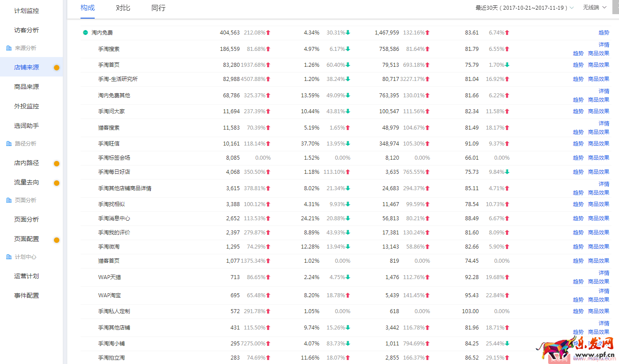619x364 pixels.
Task: View 趋势 for 手淘首页
Action: pyautogui.click(x=578, y=65)
